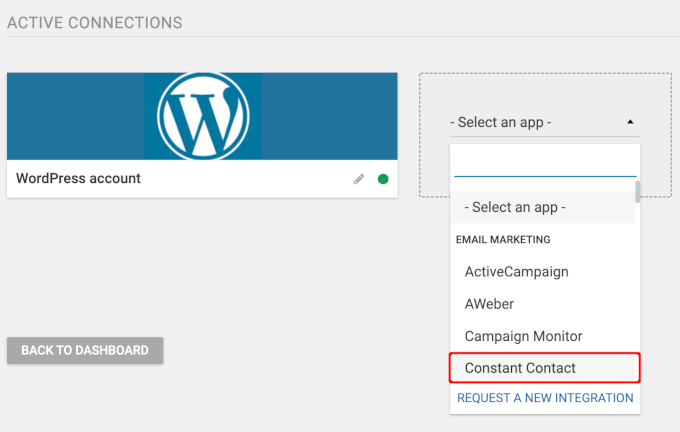
Task: Focus the app search field in dropdown
Action: coord(544,163)
